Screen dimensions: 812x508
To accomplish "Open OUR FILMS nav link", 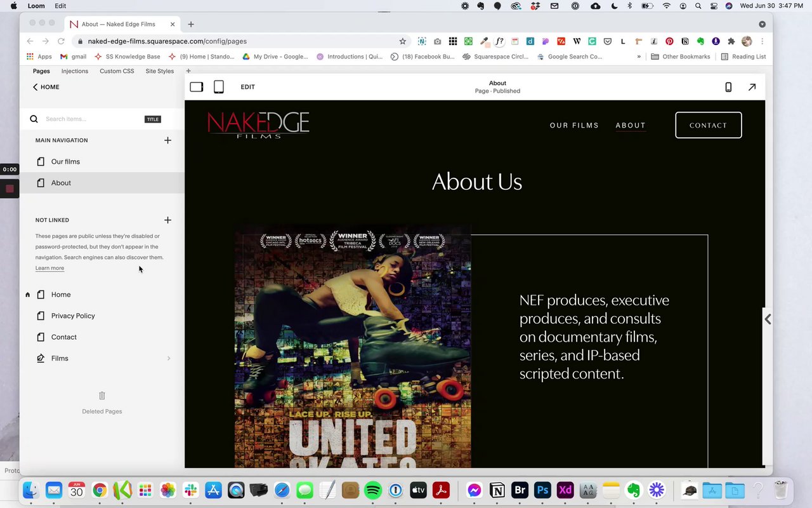I will click(x=575, y=126).
